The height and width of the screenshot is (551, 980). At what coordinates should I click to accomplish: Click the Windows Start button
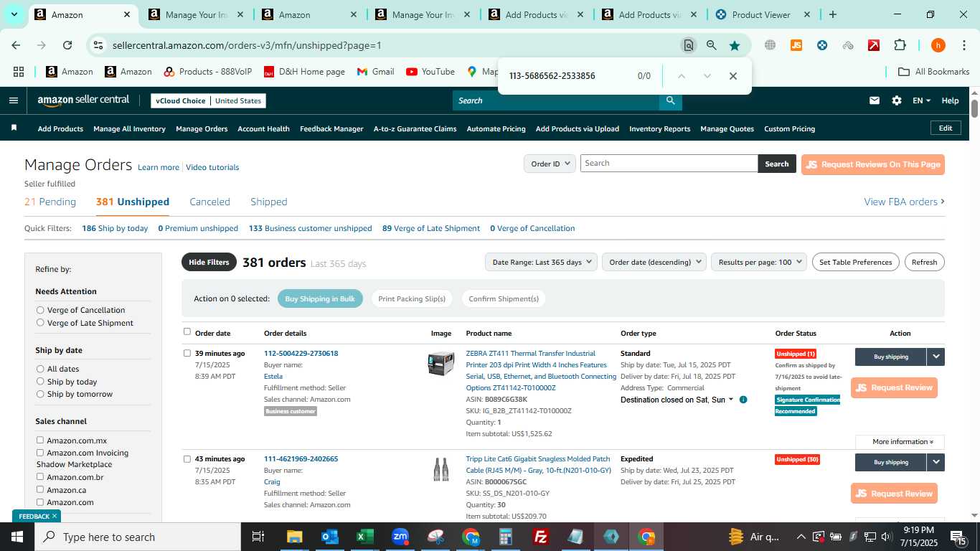(x=17, y=537)
